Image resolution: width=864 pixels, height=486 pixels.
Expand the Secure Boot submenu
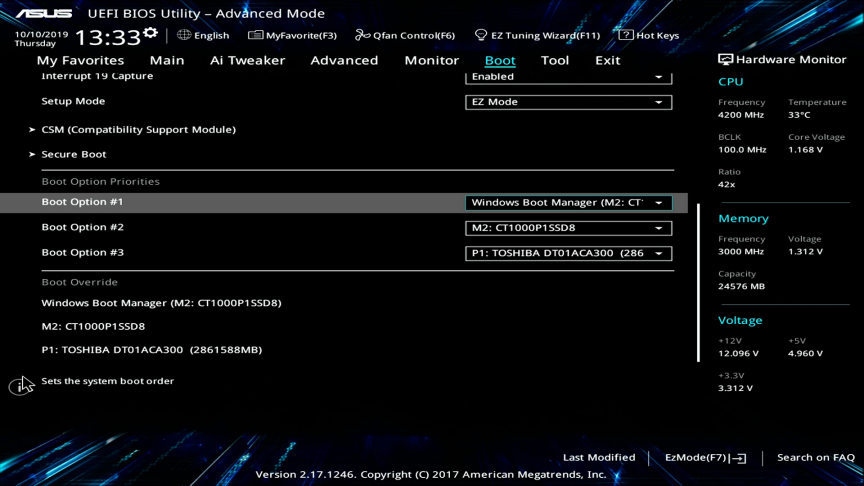[73, 154]
